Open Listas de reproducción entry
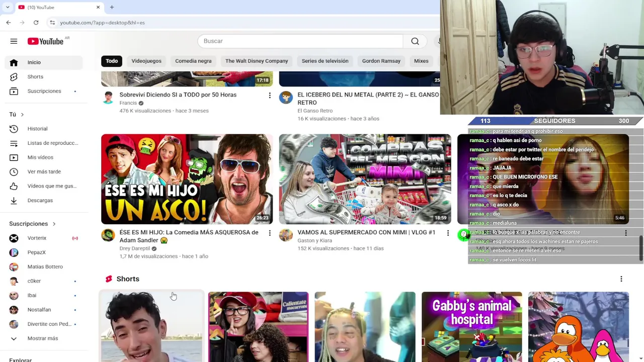This screenshot has height=362, width=644. (x=44, y=143)
